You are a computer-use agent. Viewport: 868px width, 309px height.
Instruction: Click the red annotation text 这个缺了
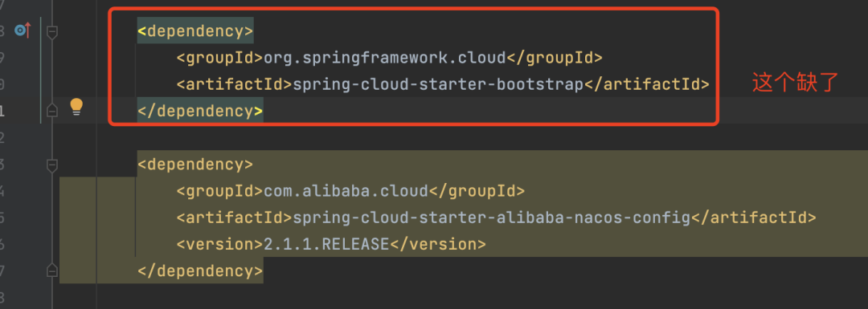[x=796, y=83]
